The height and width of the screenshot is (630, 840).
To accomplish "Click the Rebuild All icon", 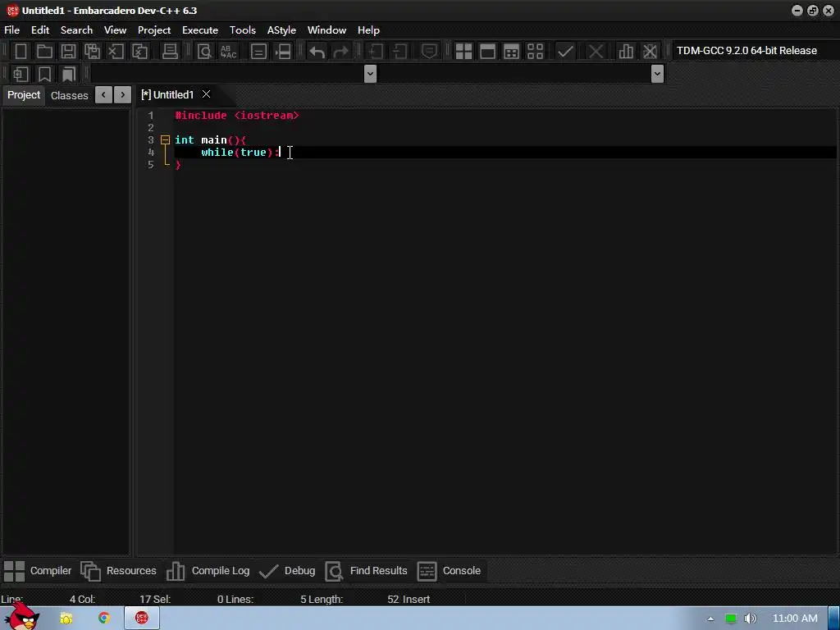I will [x=535, y=52].
